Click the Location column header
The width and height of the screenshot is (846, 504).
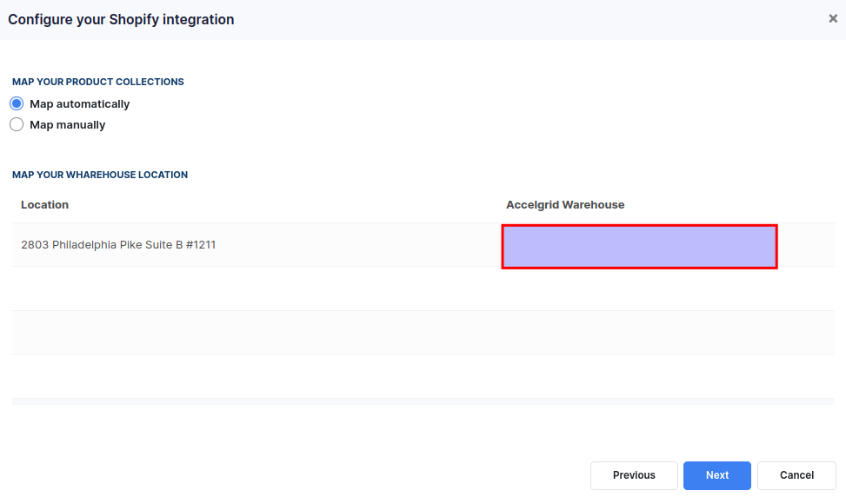pos(45,205)
